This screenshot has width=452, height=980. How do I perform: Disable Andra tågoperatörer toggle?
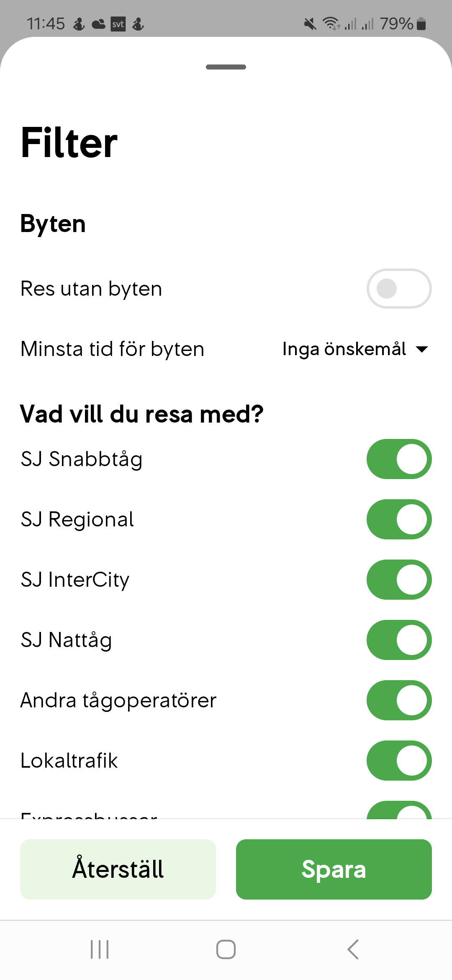[399, 700]
